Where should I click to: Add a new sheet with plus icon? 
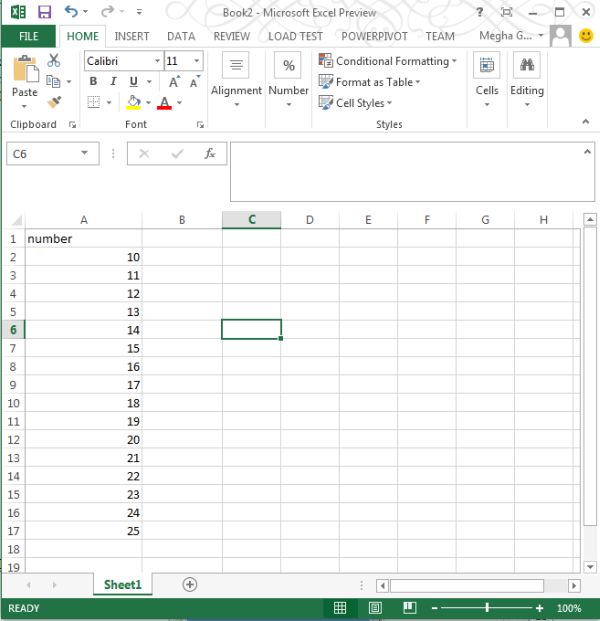coord(190,584)
